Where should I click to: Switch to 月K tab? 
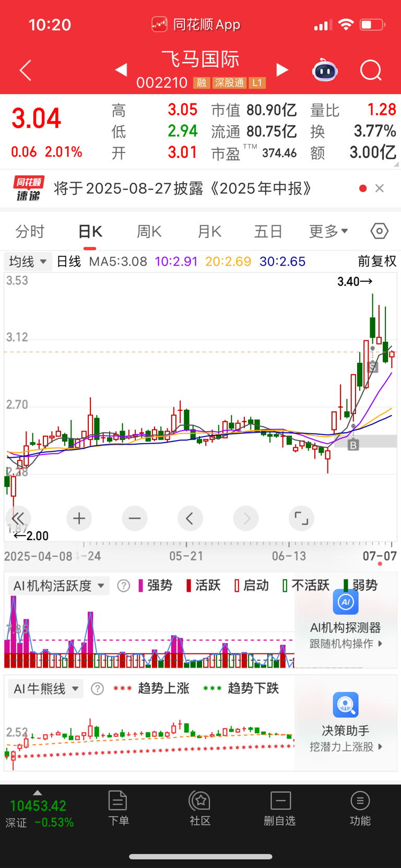(x=209, y=231)
